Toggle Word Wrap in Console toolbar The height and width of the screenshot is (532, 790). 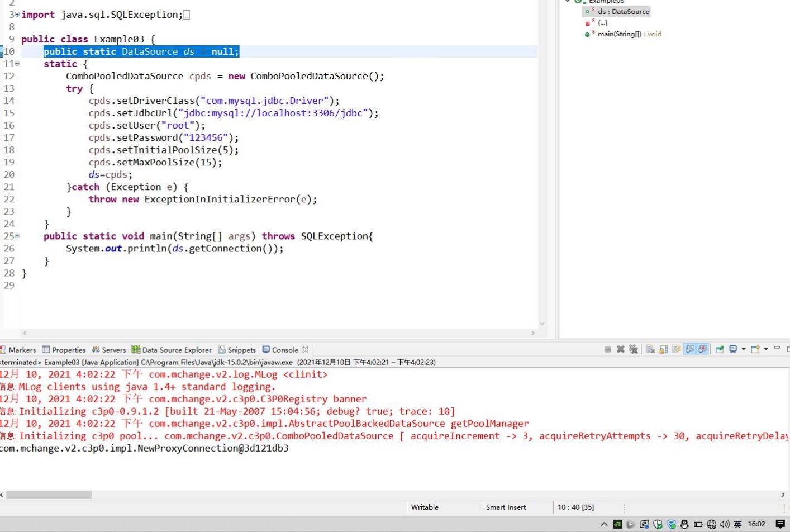coord(677,349)
